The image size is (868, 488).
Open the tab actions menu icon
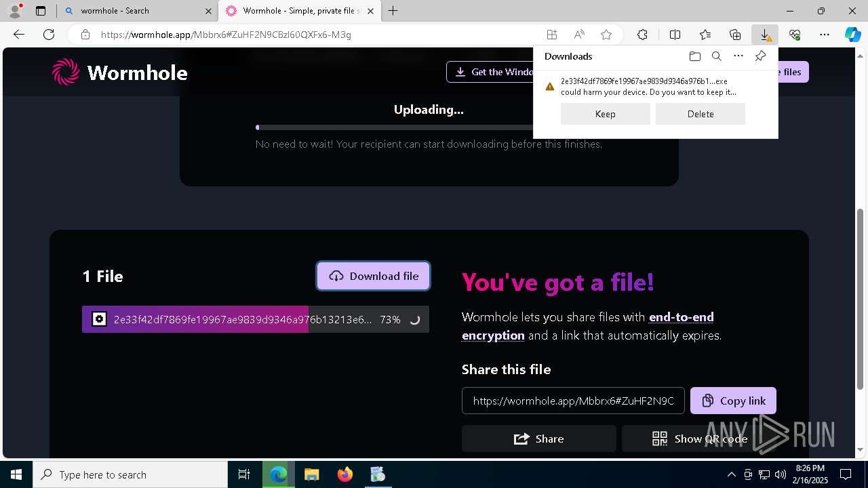point(41,11)
